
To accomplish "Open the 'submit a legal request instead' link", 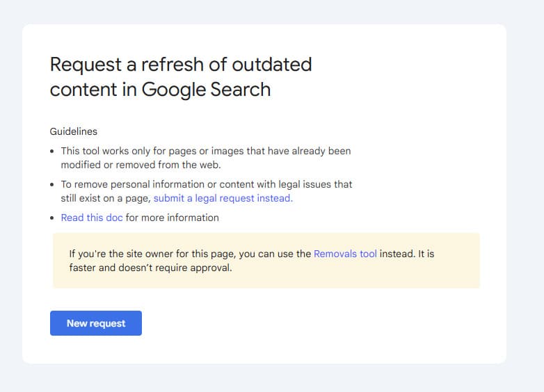I will [x=223, y=198].
